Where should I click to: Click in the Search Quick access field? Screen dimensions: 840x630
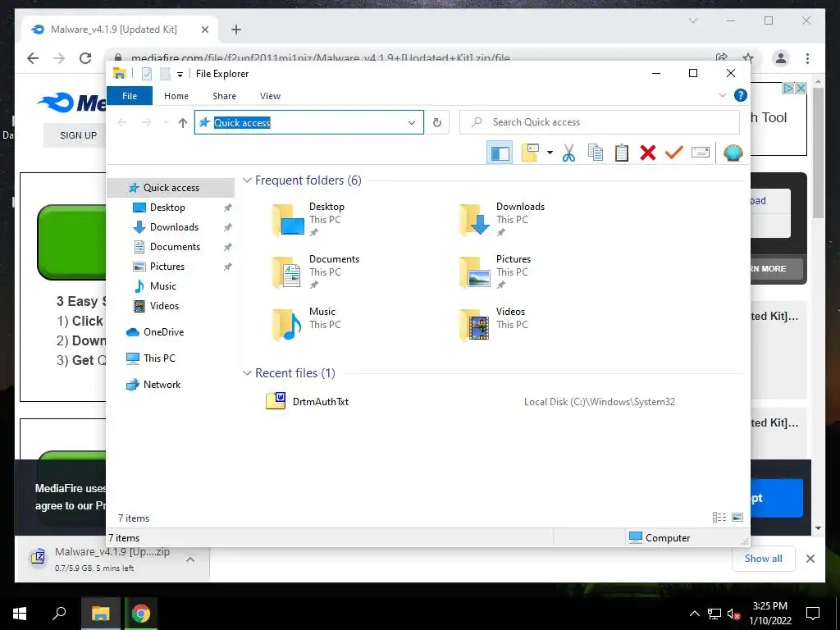tap(600, 122)
